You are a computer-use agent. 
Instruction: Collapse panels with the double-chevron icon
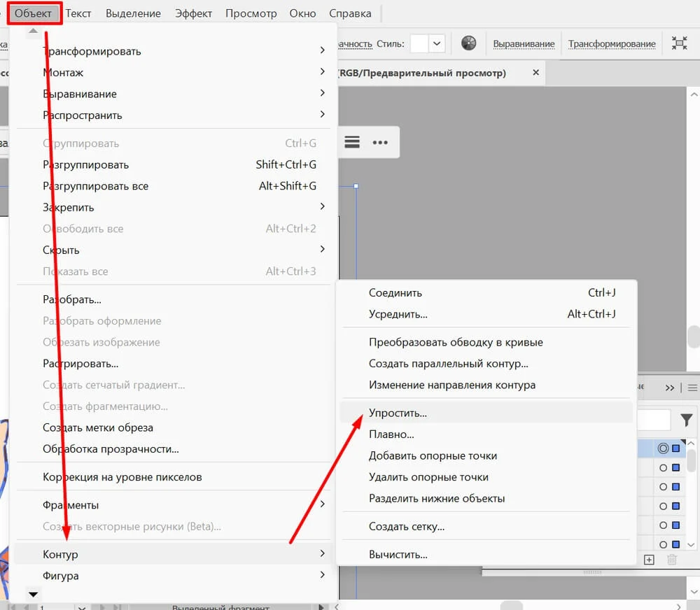pos(670,388)
